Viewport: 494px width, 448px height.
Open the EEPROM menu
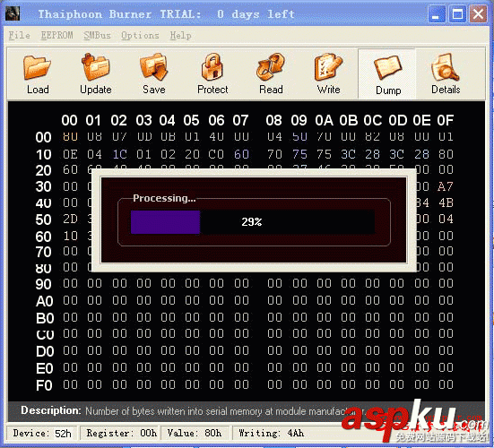(56, 35)
